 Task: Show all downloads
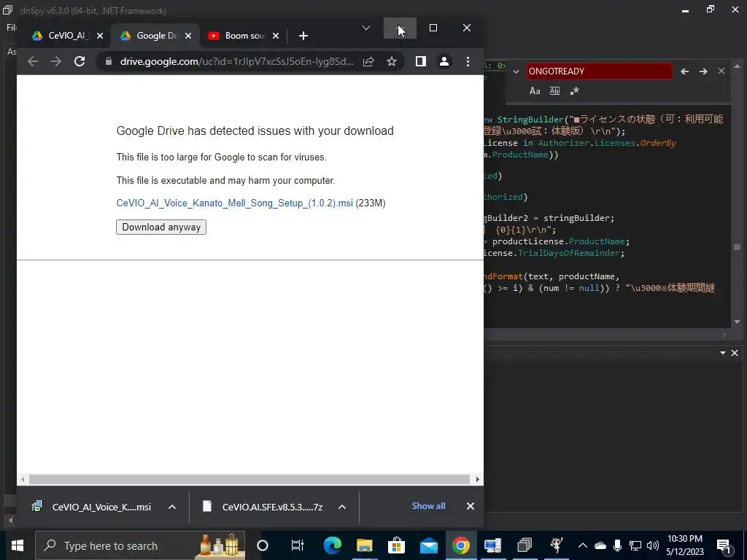point(428,506)
